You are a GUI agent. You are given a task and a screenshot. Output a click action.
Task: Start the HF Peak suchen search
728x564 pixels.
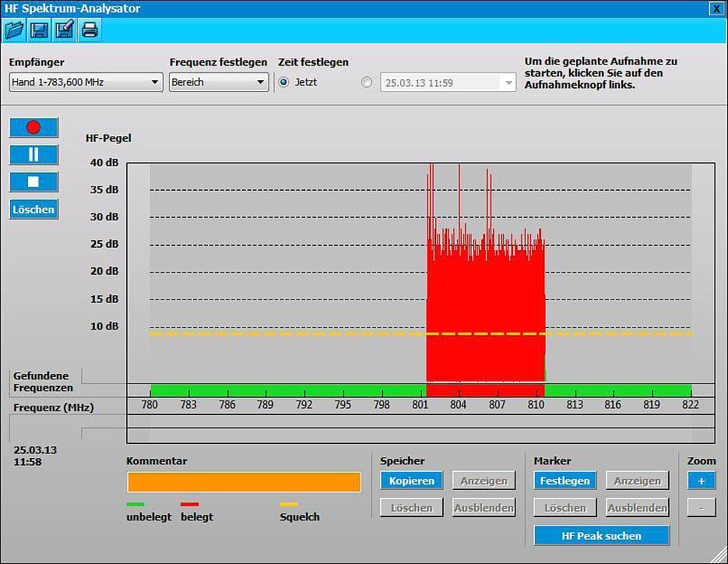(601, 536)
